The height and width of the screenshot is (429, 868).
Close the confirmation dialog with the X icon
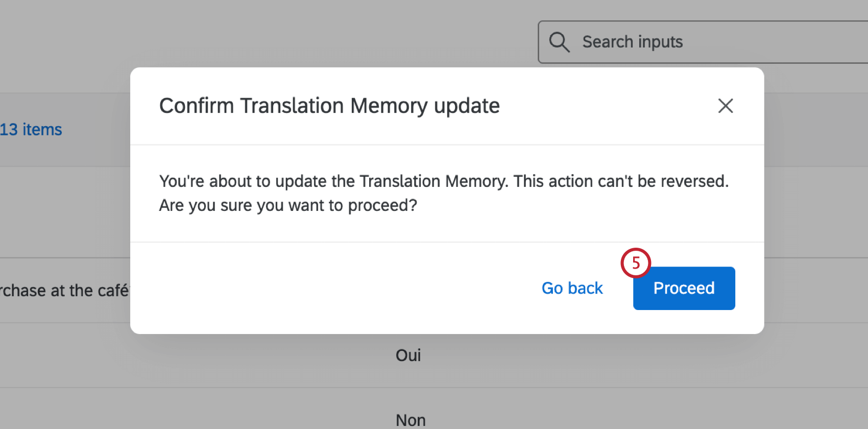coord(726,106)
